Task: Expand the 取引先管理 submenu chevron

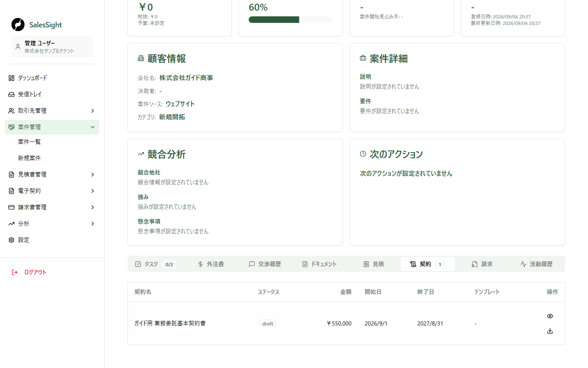Action: [x=93, y=111]
